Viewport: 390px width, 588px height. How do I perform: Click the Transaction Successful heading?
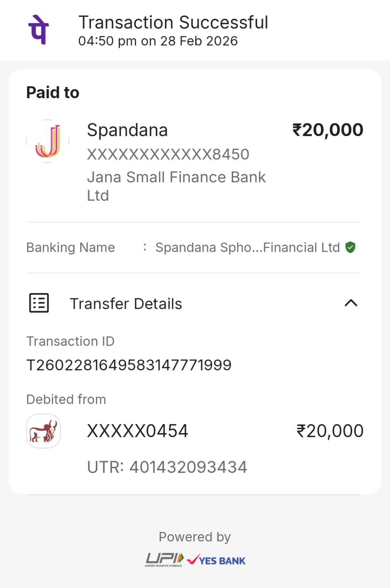173,22
